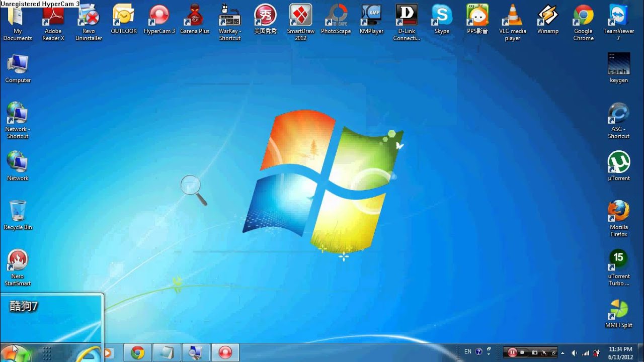Open the red 美图秀秀 desktop icon
The image size is (644, 362).
[265, 19]
